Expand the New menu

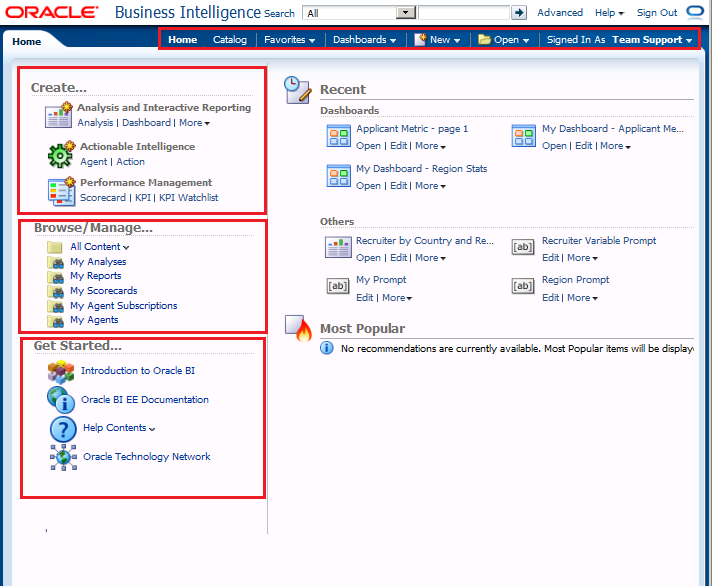click(437, 40)
